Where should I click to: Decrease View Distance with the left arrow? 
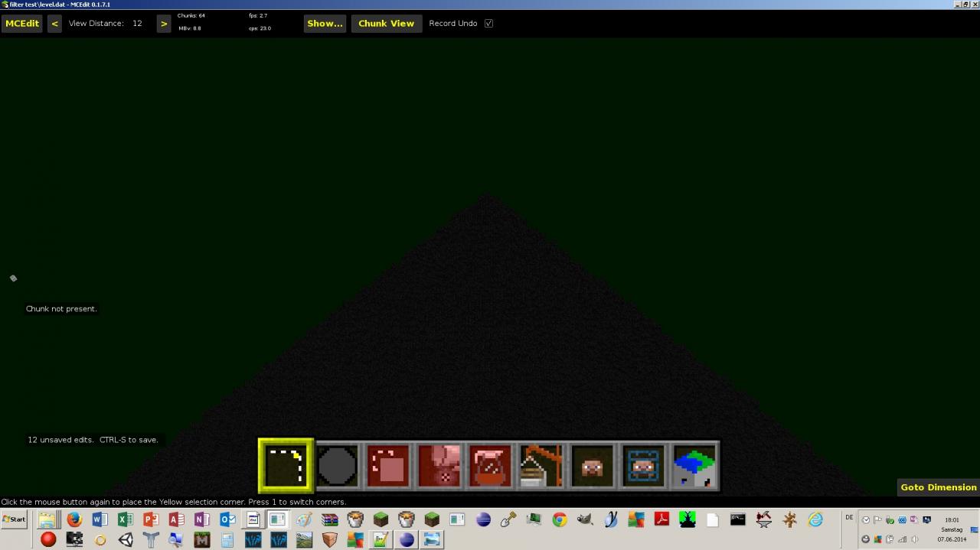tap(54, 23)
